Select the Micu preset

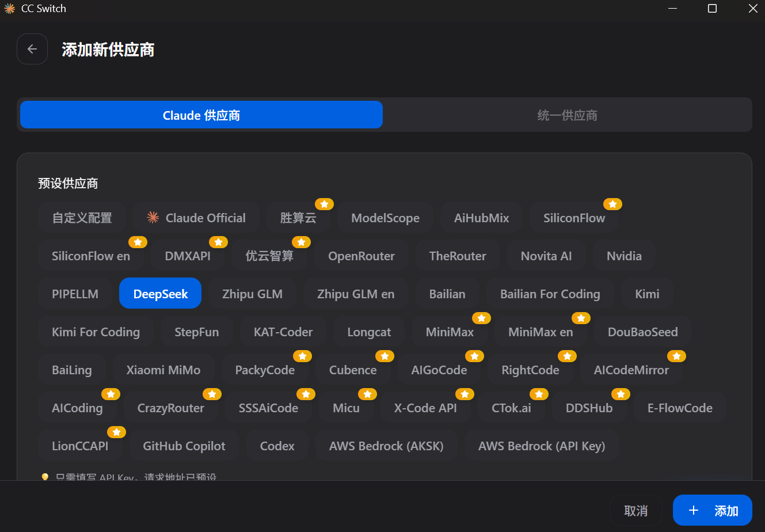[x=346, y=408]
